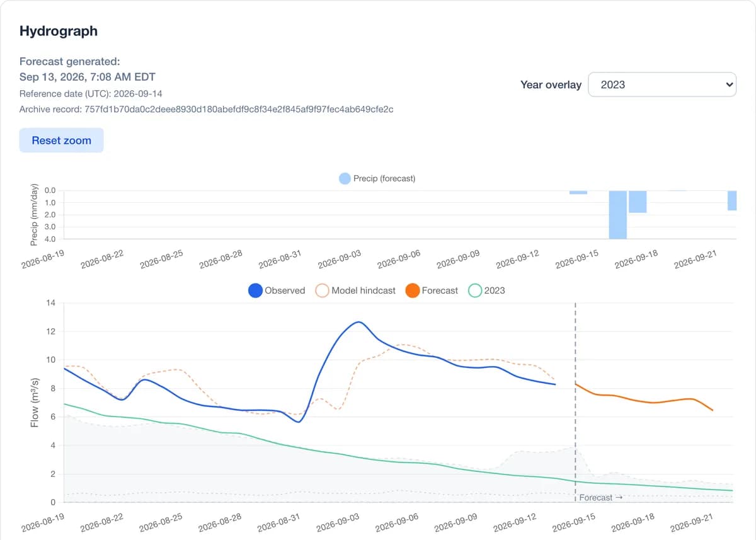Click the "Year overlay" label text
The width and height of the screenshot is (756, 540).
[x=551, y=84]
